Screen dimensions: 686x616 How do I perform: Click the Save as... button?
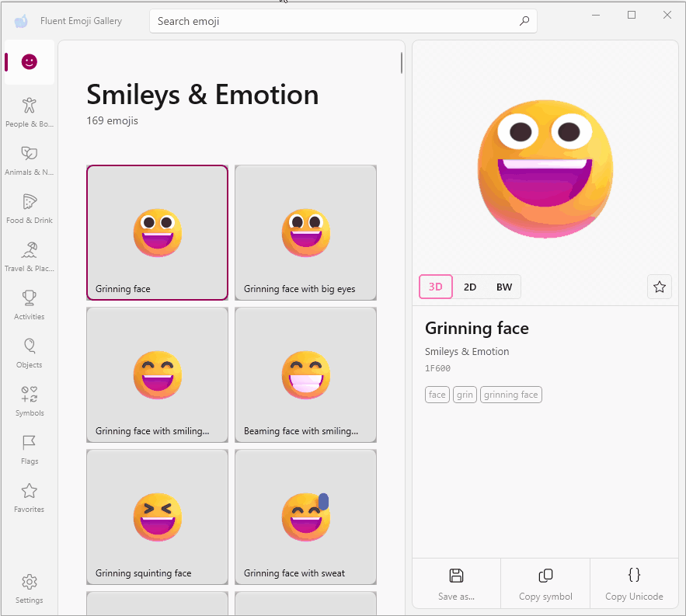(456, 583)
